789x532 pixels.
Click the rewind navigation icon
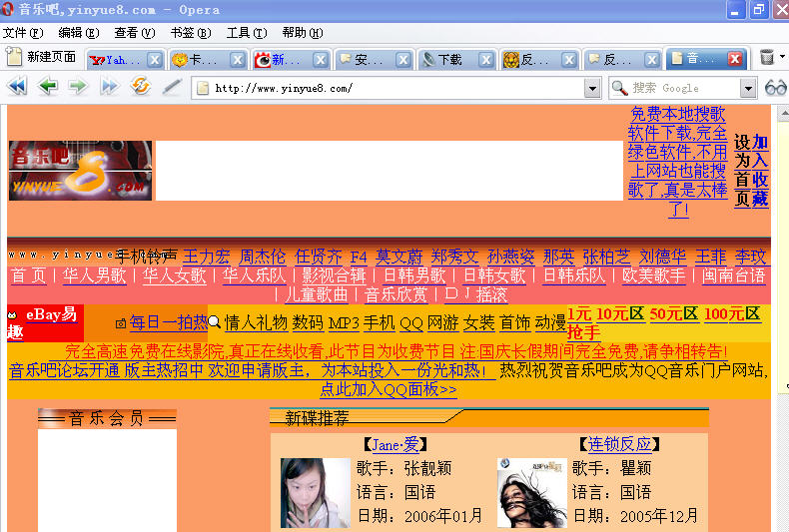[x=17, y=87]
